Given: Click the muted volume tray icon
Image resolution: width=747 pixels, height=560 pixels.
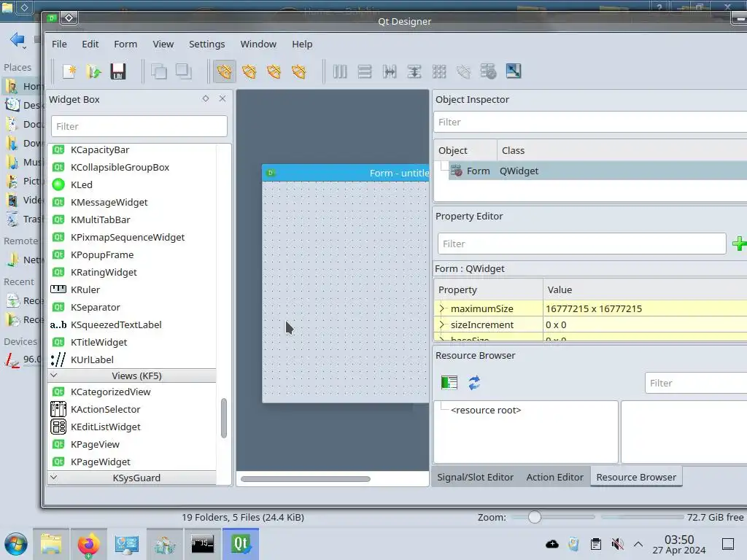Looking at the screenshot, I should click(617, 544).
